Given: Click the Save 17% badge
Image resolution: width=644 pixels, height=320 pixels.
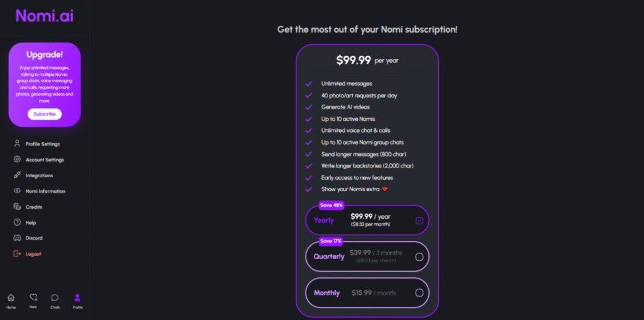Looking at the screenshot, I should click(331, 241).
